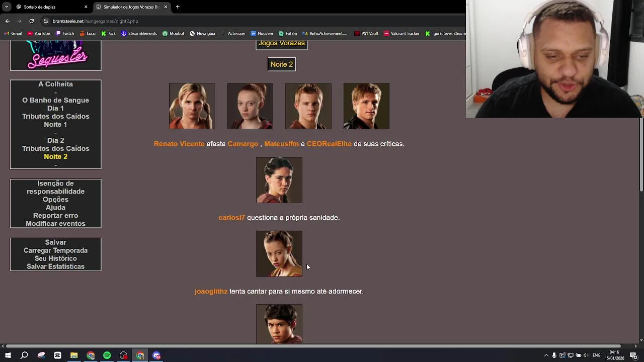The width and height of the screenshot is (644, 362).
Task: Open the RetroAchievements bookmark
Action: pos(325,34)
